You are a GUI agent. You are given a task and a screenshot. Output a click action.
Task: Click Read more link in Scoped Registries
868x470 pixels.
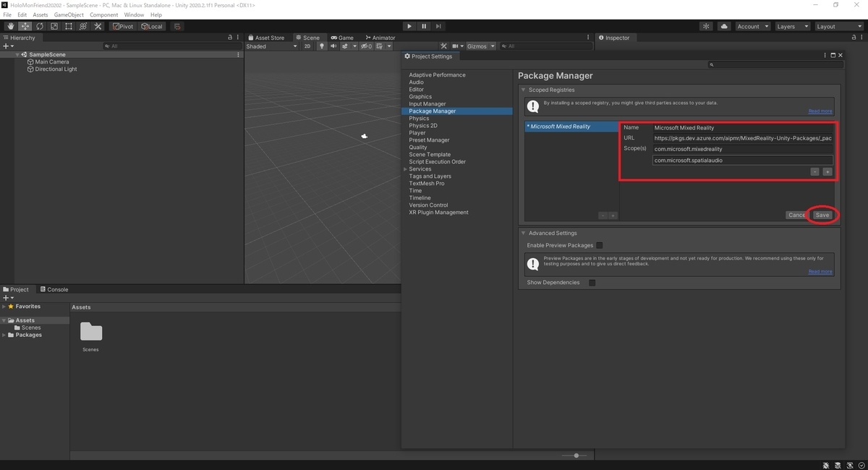(x=820, y=111)
